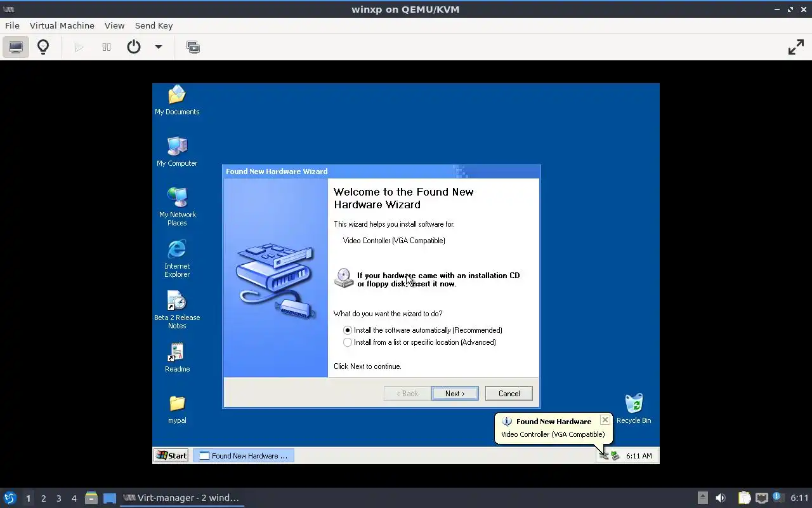Open the host application launcher menu
Screen dimensions: 812x508
click(x=10, y=498)
